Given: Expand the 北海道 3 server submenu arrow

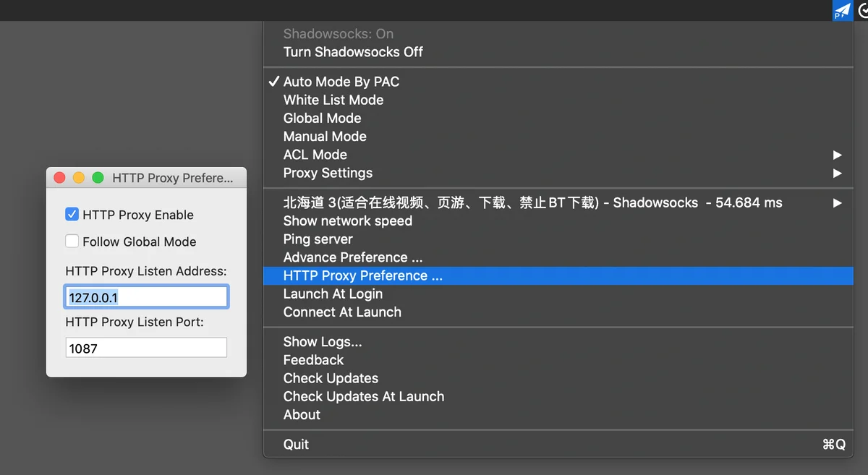Looking at the screenshot, I should 837,203.
